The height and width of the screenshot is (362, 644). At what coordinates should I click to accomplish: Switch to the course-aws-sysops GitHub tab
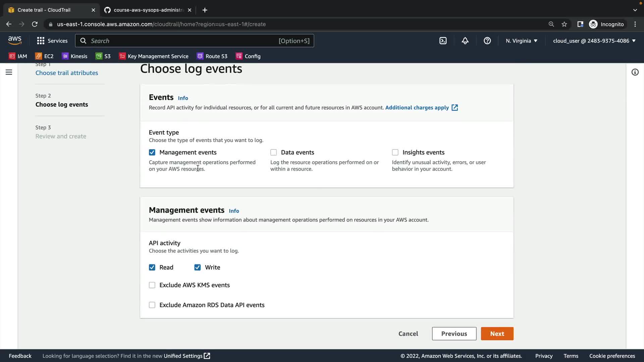pyautogui.click(x=148, y=10)
